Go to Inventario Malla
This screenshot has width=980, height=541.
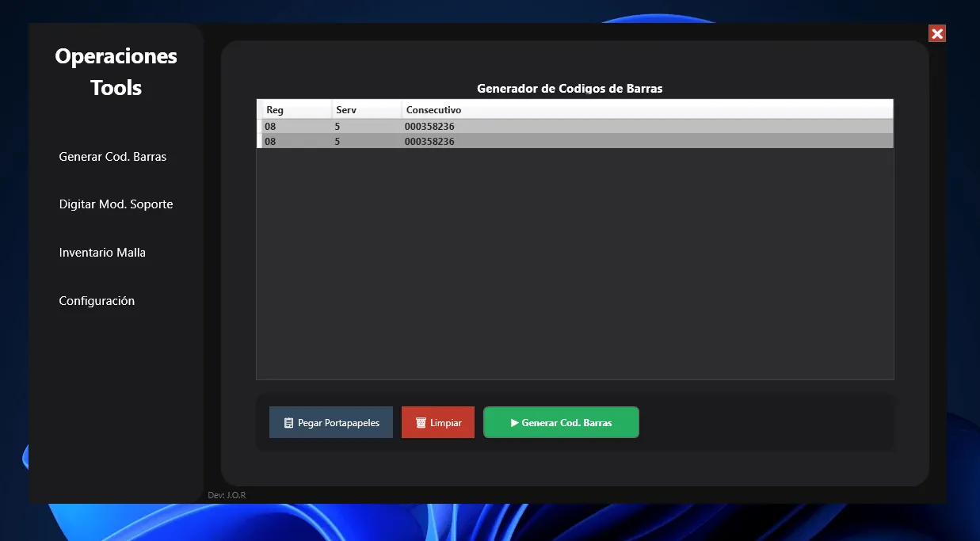click(102, 253)
